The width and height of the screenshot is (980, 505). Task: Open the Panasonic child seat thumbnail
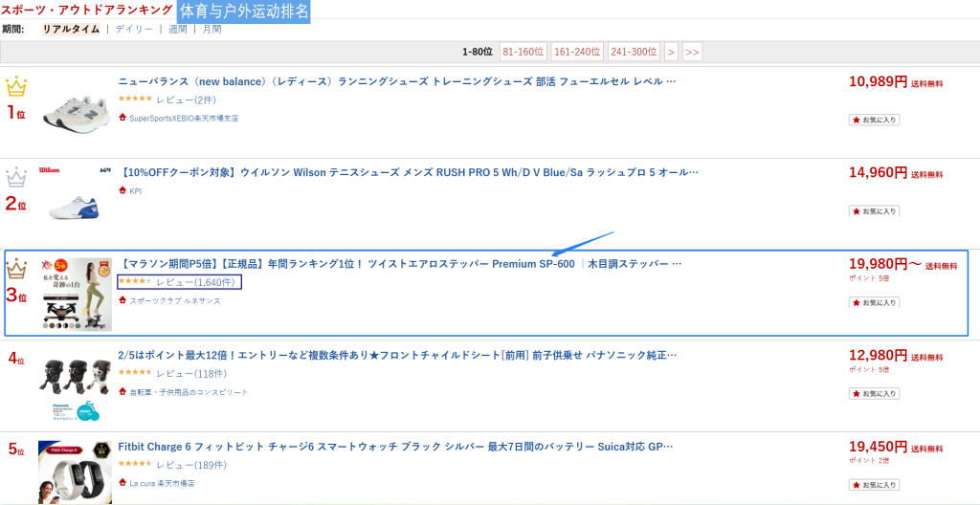click(x=75, y=386)
